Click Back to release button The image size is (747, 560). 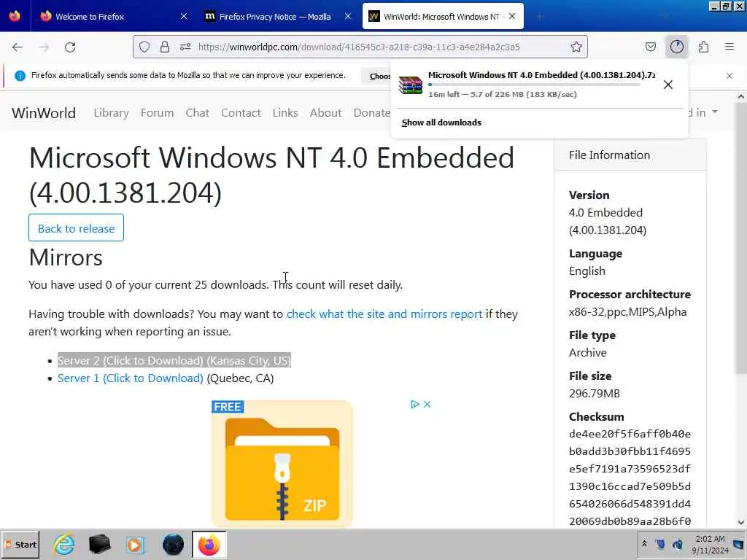pyautogui.click(x=76, y=228)
